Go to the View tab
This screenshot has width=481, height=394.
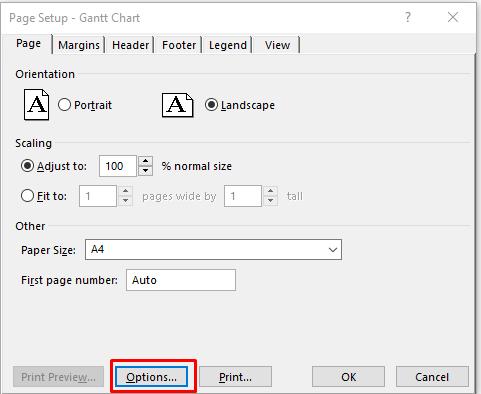click(x=277, y=45)
